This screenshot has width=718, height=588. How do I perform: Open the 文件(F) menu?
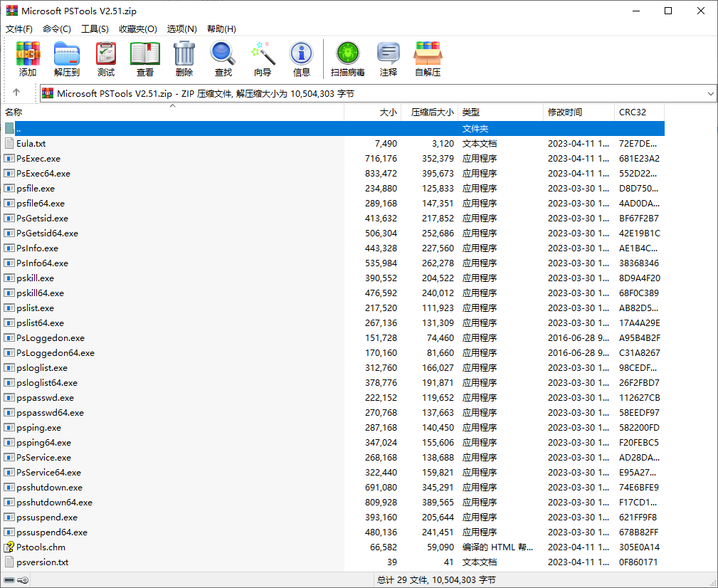tap(19, 29)
